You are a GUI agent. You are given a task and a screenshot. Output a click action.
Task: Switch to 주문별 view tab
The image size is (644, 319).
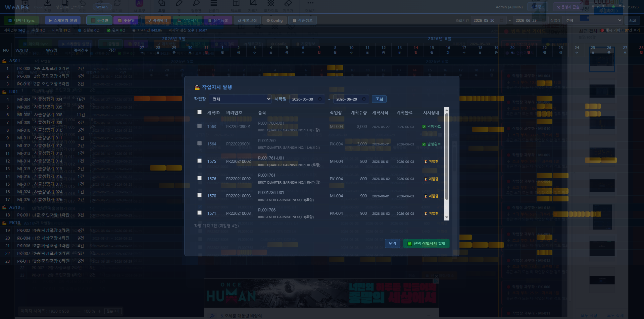pos(126,20)
